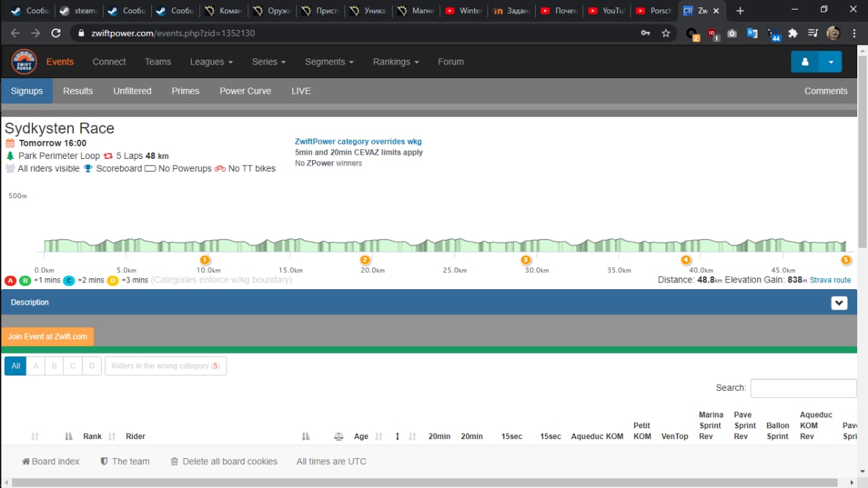Bookmark this page with star icon
The height and width of the screenshot is (488, 868).
666,33
